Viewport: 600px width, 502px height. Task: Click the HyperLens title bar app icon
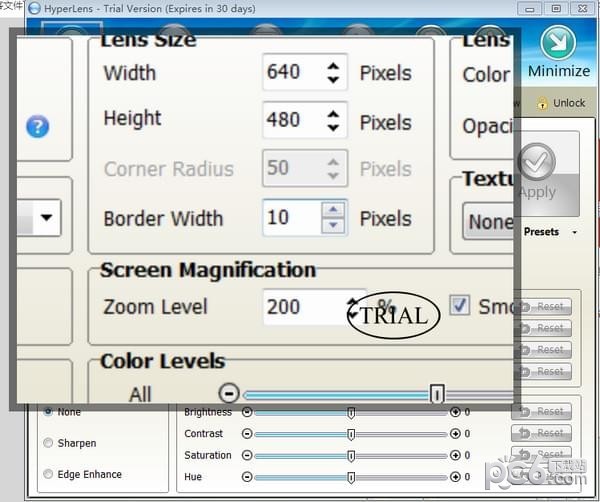click(x=34, y=8)
